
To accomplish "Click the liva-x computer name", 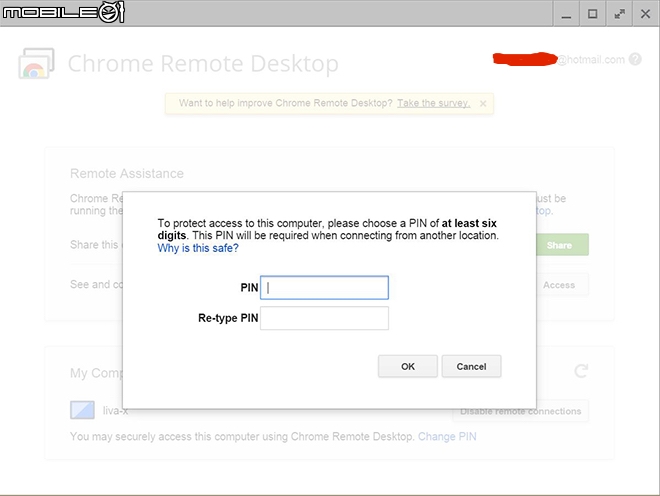I will tap(115, 411).
